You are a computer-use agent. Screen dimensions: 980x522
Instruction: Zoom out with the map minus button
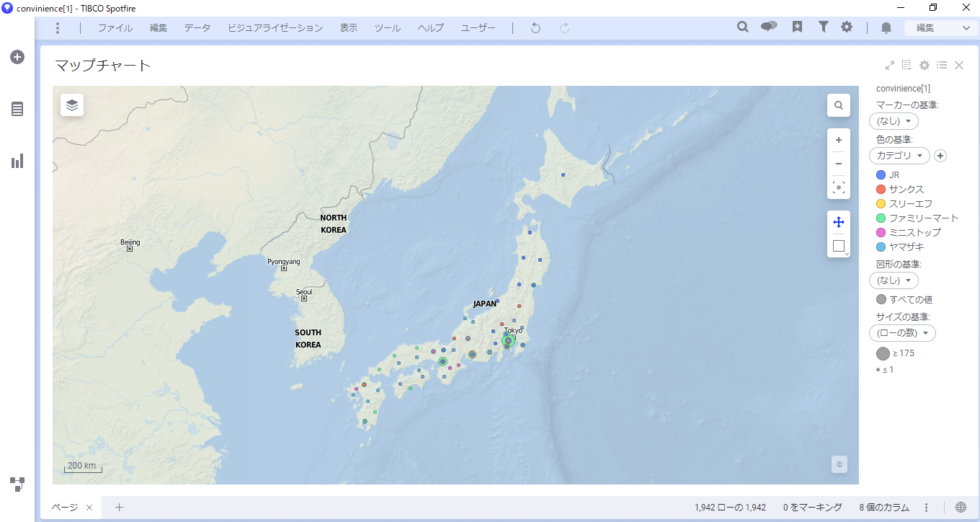pos(839,164)
